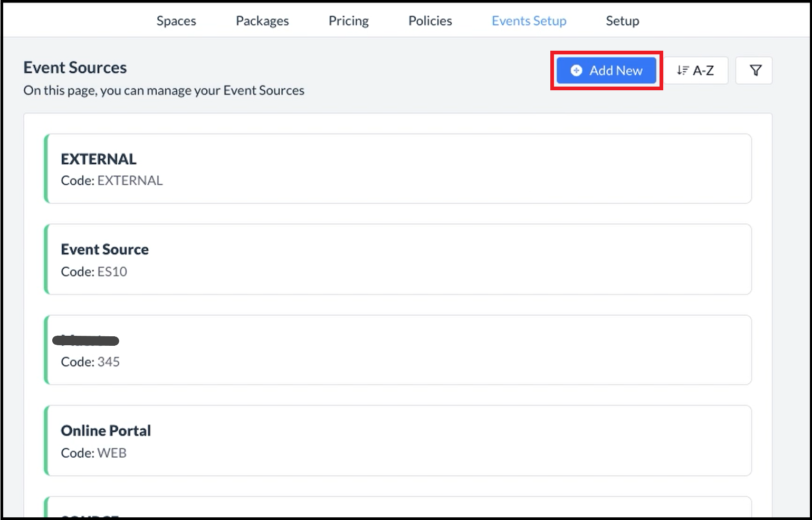Click the Events Setup tab
Image resolution: width=812 pixels, height=520 pixels.
529,21
